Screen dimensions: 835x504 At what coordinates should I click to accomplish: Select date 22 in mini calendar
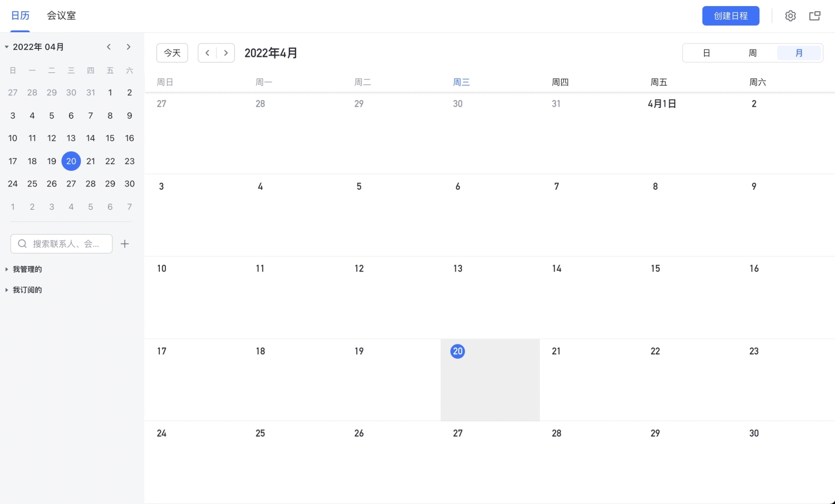[110, 161]
